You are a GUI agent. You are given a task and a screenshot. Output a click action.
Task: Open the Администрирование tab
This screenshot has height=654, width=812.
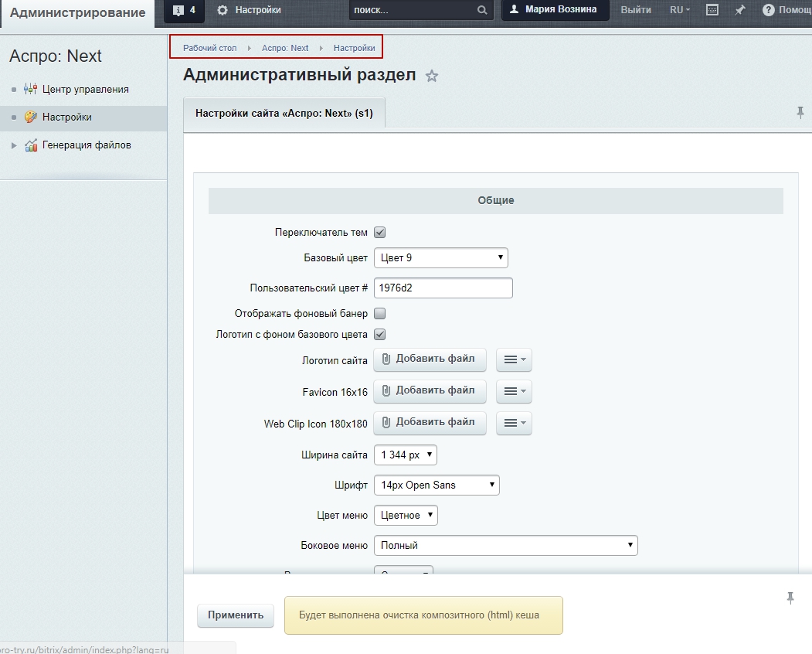point(78,13)
